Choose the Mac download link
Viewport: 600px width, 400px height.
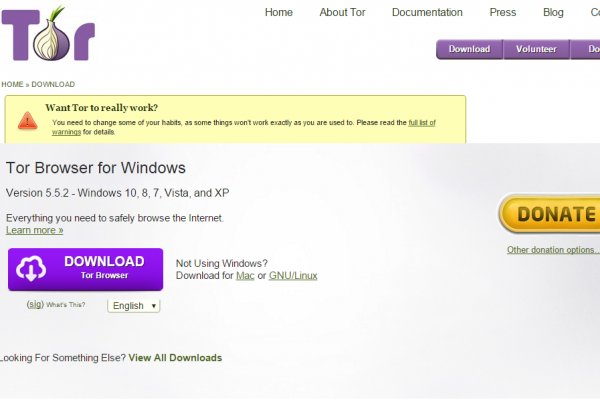244,275
